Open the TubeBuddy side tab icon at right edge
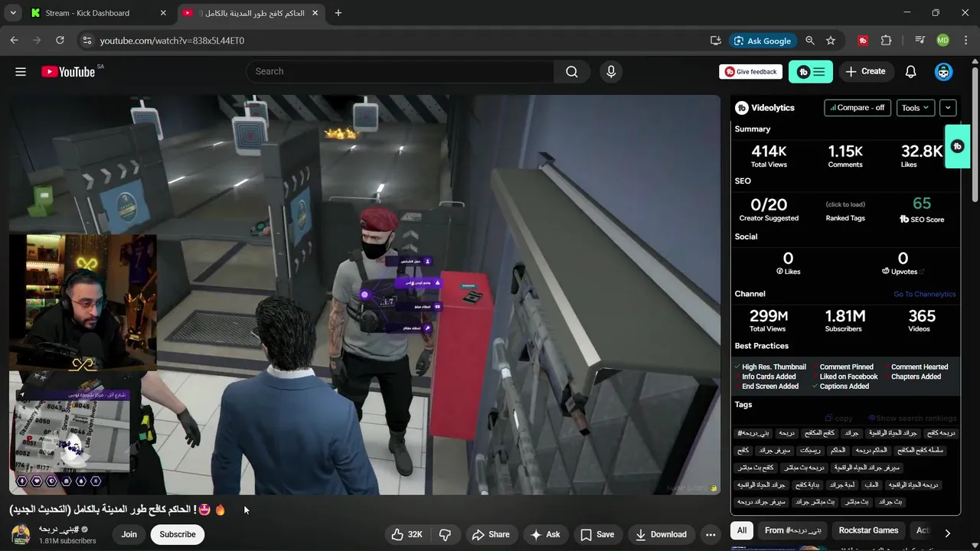The image size is (980, 551). tap(957, 146)
